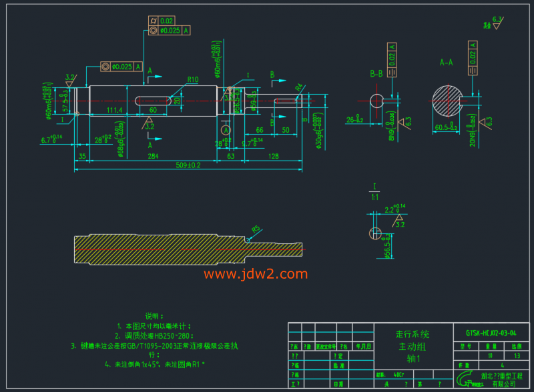Click the 1:3 scale value in title block
The image size is (534, 392).
(x=517, y=356)
